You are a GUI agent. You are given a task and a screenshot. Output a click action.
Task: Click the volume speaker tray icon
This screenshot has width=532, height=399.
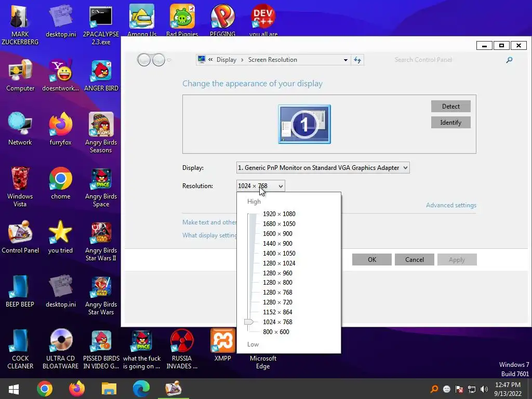[x=484, y=389]
